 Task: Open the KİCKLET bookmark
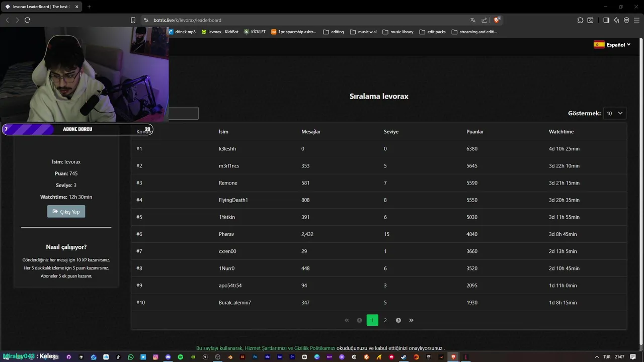pyautogui.click(x=255, y=32)
